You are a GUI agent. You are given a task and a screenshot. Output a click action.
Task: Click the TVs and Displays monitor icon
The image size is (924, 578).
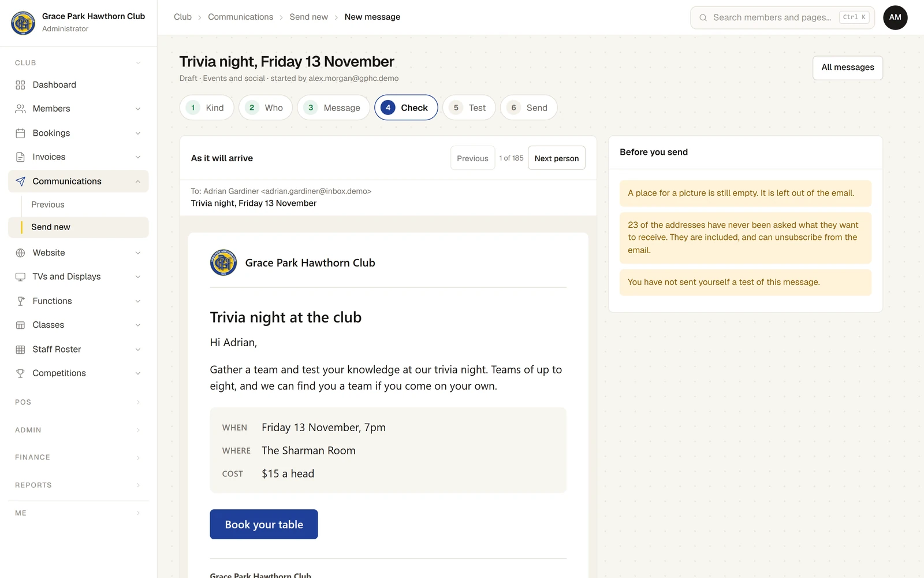[20, 277]
